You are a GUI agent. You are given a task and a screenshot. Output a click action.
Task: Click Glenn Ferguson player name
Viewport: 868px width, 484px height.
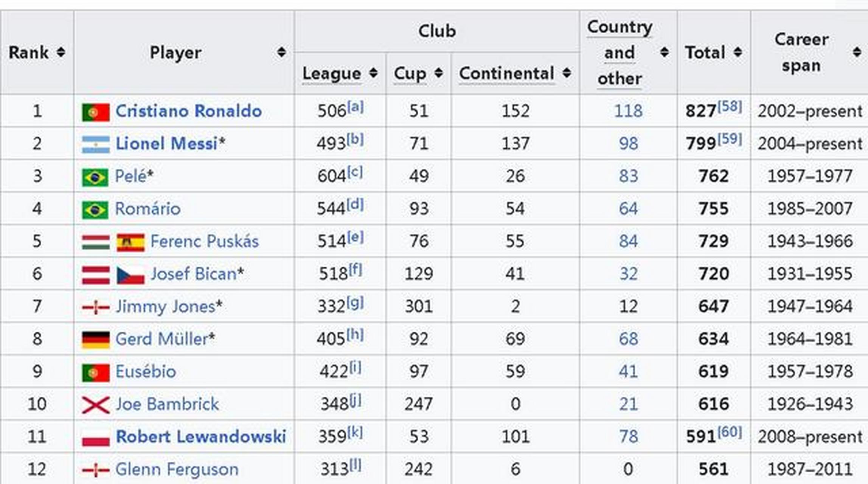(x=177, y=469)
